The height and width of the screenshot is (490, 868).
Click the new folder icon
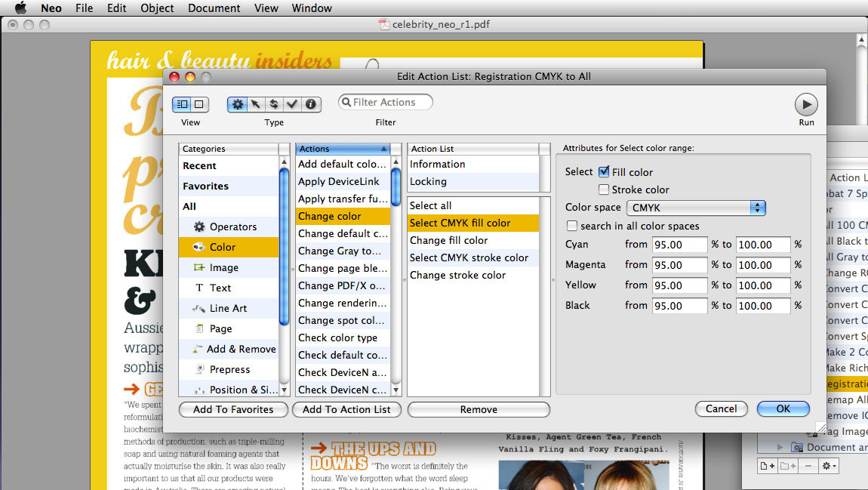click(x=788, y=466)
